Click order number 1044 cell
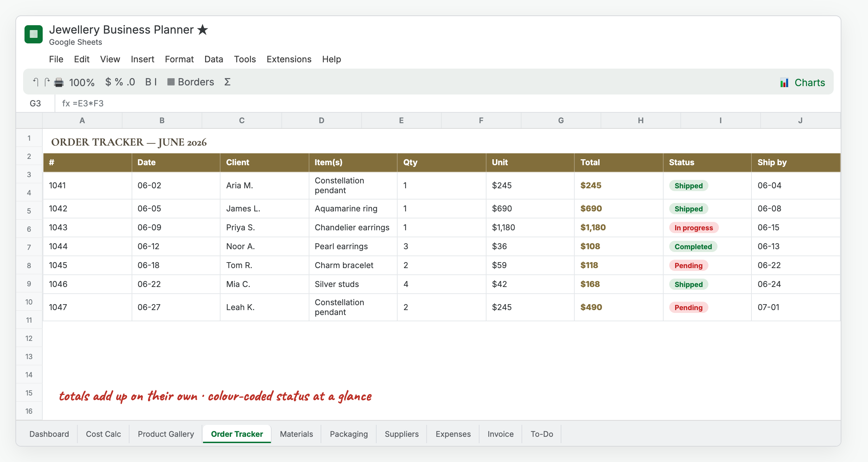The width and height of the screenshot is (868, 462). [87, 246]
